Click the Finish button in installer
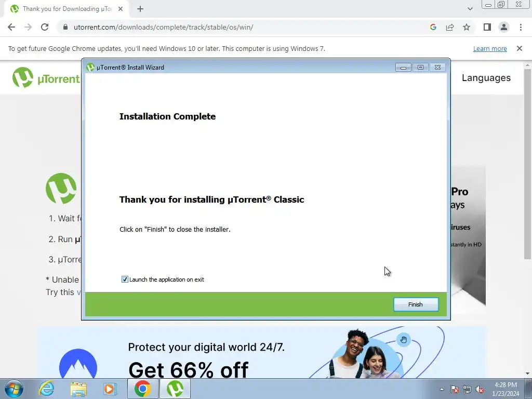Image resolution: width=532 pixels, height=399 pixels. 416,304
